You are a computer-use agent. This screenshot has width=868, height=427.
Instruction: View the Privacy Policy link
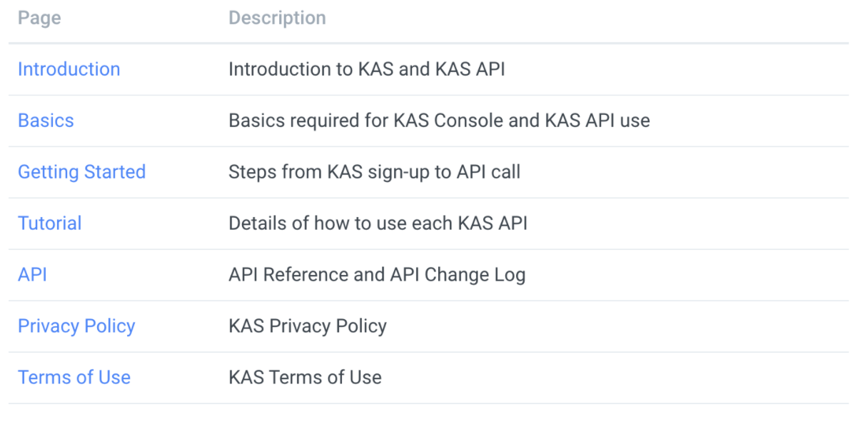pyautogui.click(x=76, y=326)
